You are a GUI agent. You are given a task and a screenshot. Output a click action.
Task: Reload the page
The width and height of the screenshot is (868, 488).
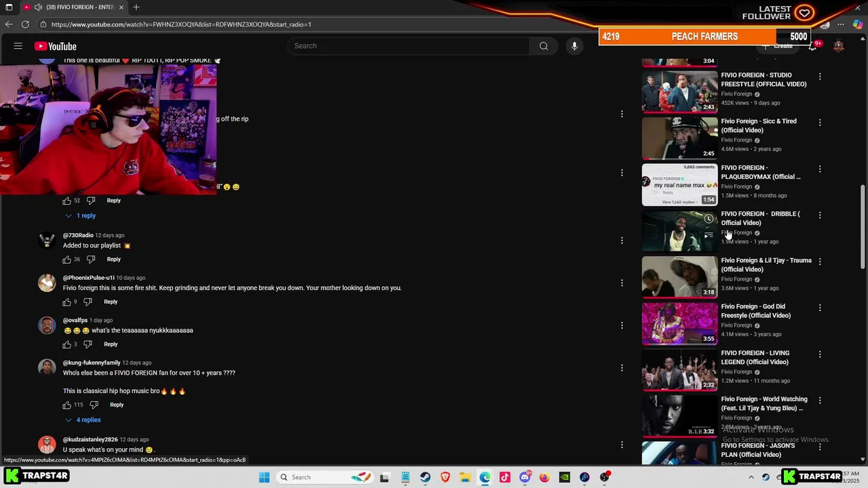(25, 24)
